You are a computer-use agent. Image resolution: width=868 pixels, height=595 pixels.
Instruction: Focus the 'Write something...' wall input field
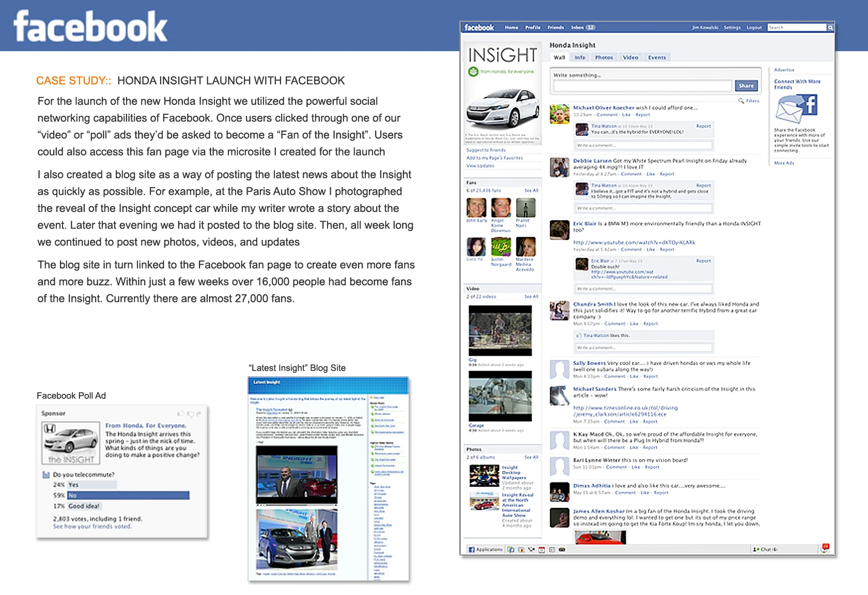click(642, 86)
